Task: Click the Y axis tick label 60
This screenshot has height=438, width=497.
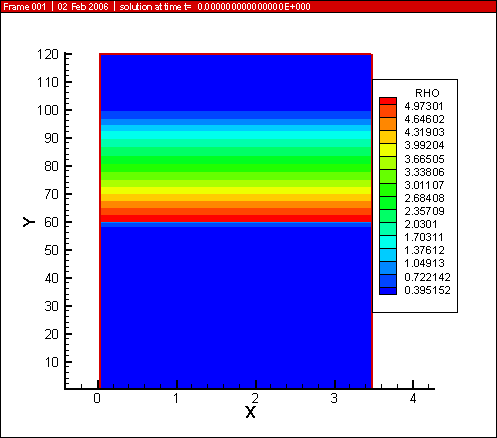Action: pos(51,222)
